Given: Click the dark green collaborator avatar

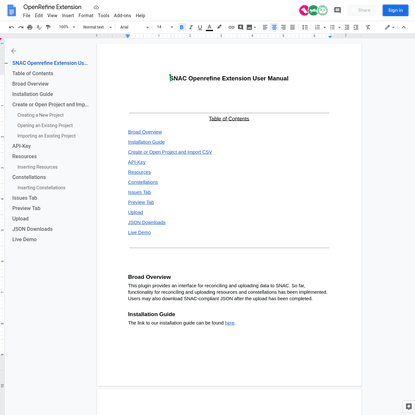Looking at the screenshot, I should (313, 10).
